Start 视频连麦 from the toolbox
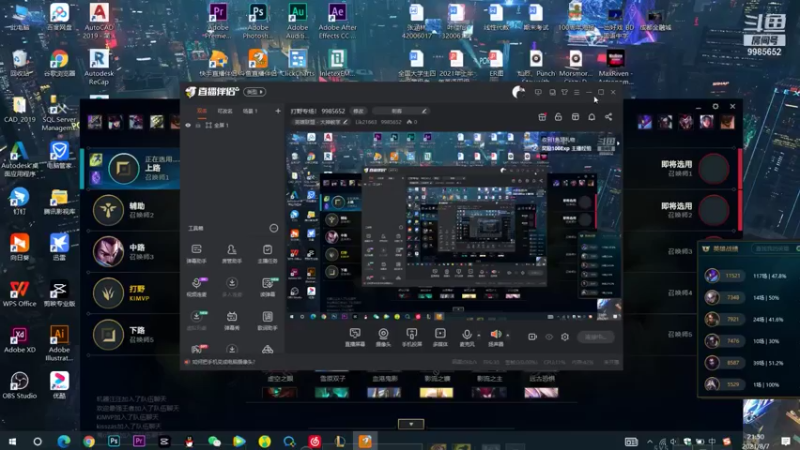The image size is (800, 450). (x=196, y=287)
